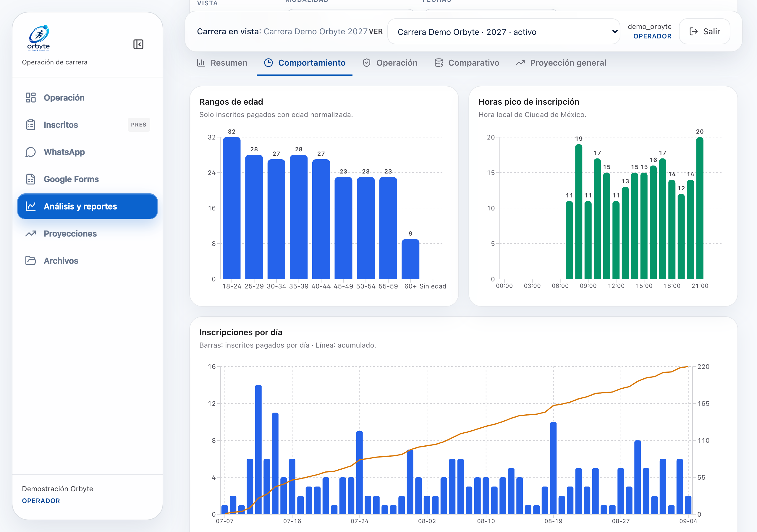Click the Archivos folder icon
Viewport: 757px width, 532px height.
point(31,261)
